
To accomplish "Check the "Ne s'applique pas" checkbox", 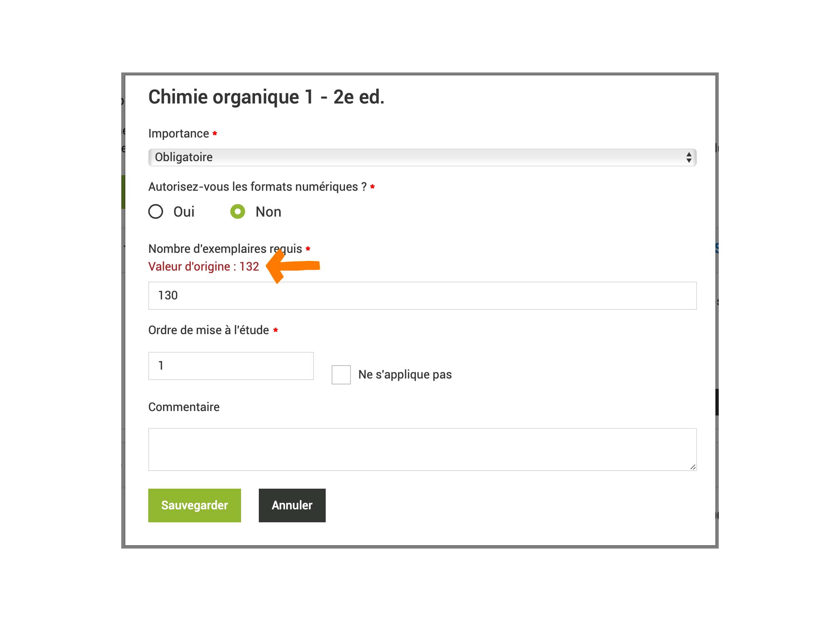I will click(x=341, y=375).
